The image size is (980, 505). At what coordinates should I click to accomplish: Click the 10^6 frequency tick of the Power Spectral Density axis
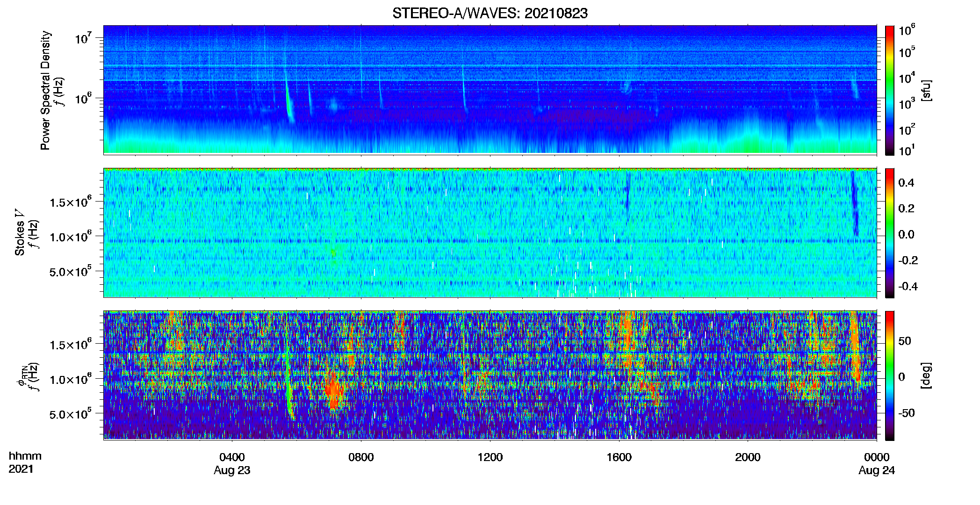pos(83,98)
